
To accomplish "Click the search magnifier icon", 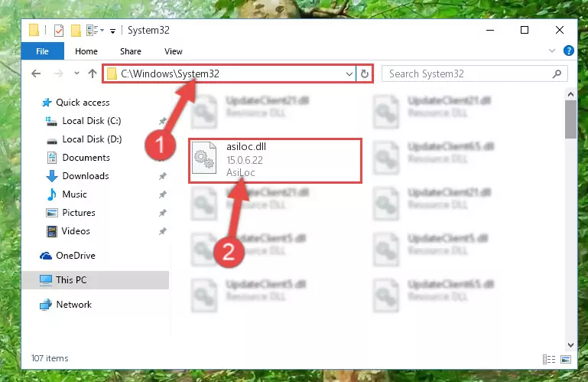I will tap(557, 74).
